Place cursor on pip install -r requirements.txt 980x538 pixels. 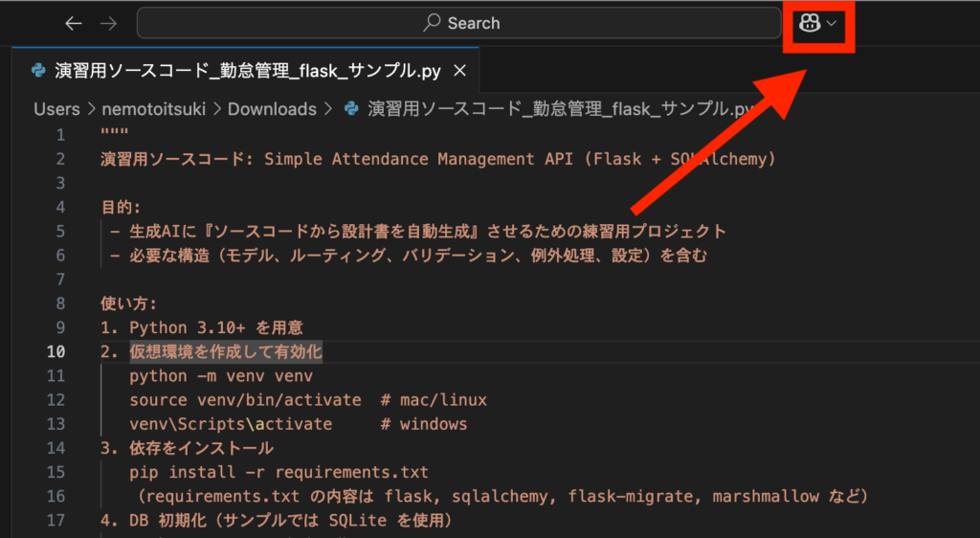click(x=278, y=472)
